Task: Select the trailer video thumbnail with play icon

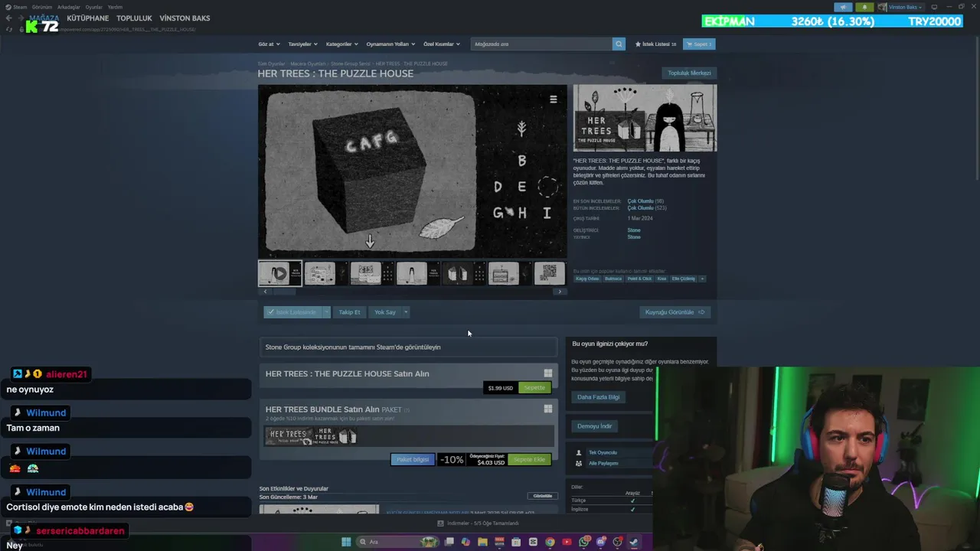Action: [x=279, y=273]
